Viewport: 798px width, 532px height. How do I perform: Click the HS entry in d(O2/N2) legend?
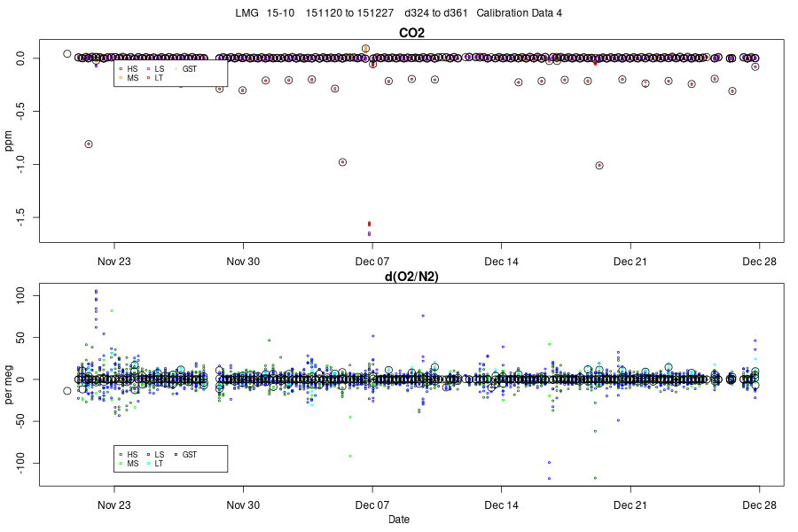129,455
